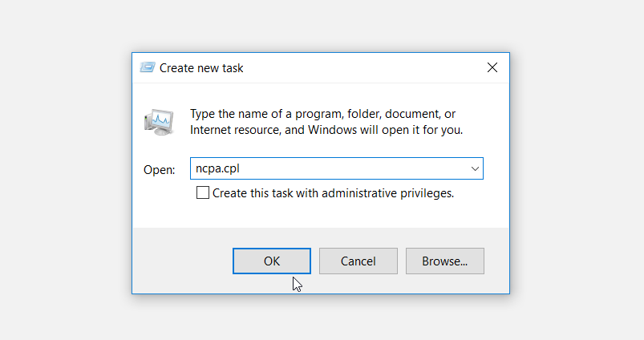Click the "ncpa.cpl" text in Open field

tap(217, 169)
